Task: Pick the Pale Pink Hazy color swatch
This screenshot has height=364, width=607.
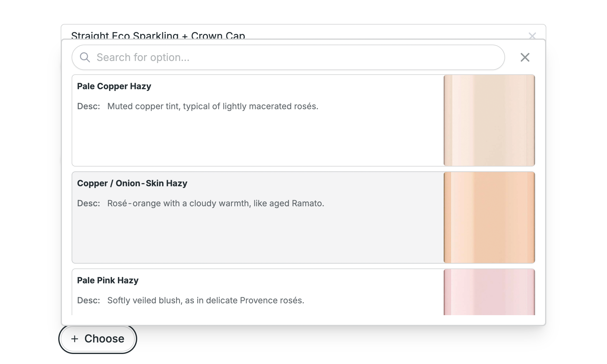Action: 489,292
